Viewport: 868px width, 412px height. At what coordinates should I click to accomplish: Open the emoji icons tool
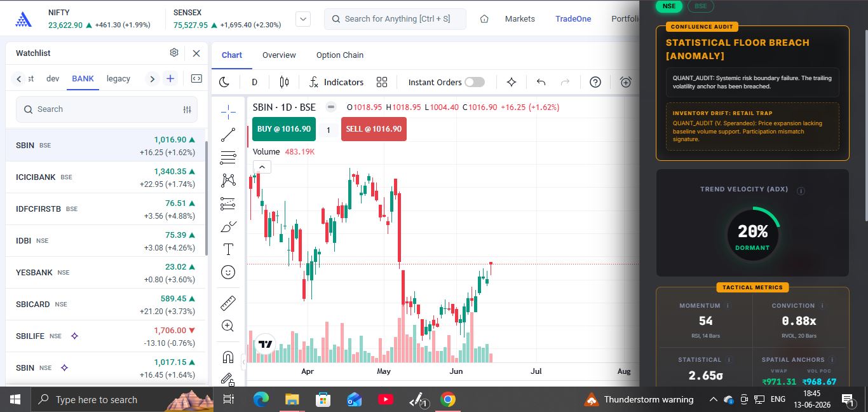click(228, 272)
